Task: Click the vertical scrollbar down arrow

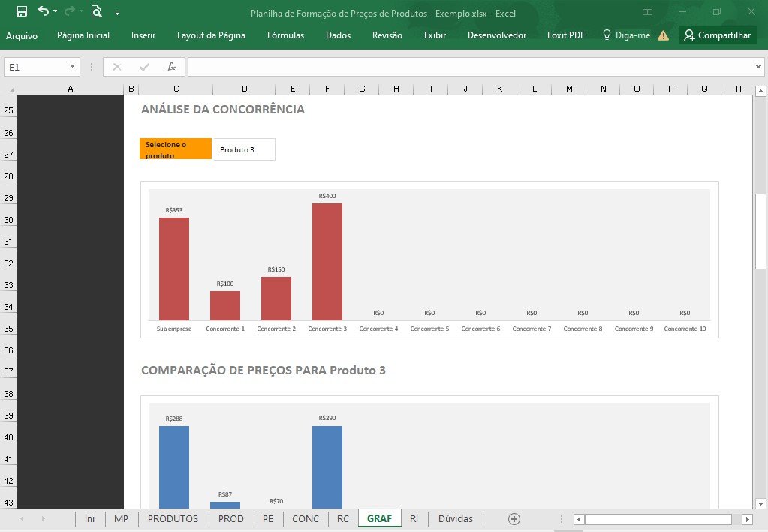Action: point(760,503)
